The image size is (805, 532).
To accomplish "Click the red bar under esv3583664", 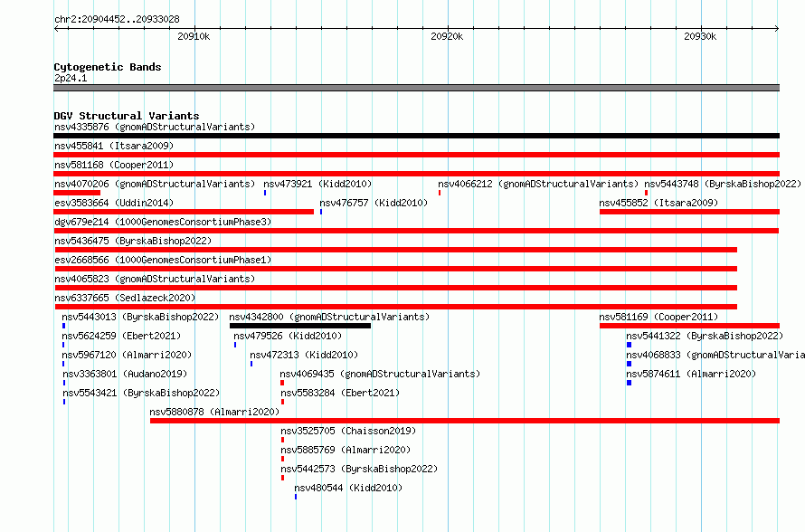I will tap(184, 212).
